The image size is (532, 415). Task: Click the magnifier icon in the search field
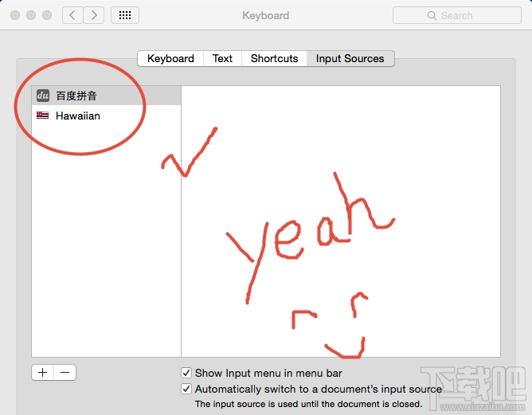coord(432,16)
